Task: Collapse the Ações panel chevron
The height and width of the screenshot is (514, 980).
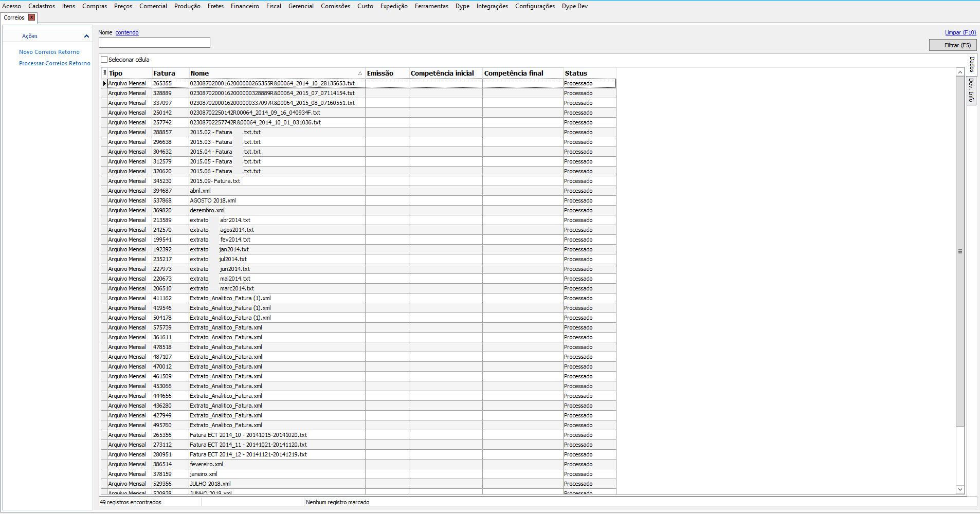Action: pyautogui.click(x=86, y=36)
